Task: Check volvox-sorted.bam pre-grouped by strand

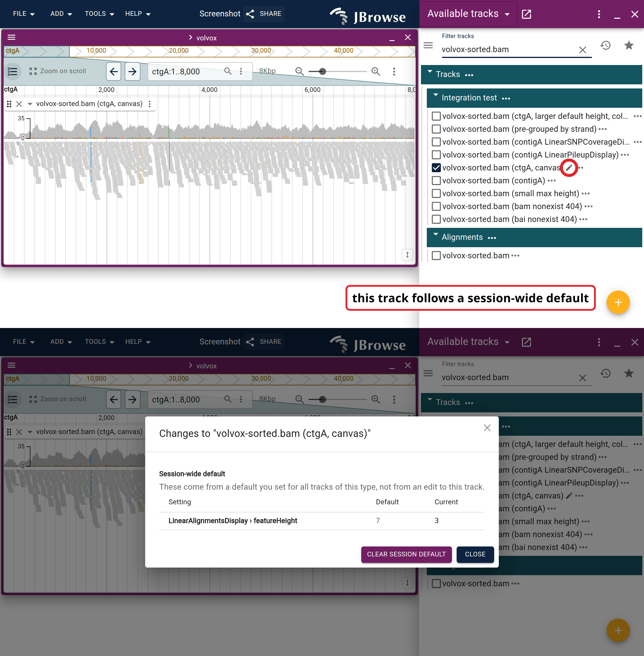Action: 436,129
